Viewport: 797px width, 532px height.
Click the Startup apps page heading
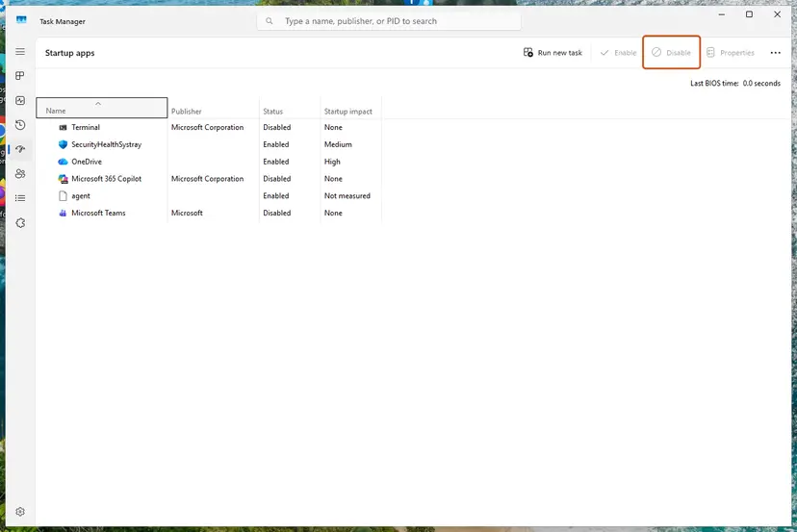coord(69,53)
